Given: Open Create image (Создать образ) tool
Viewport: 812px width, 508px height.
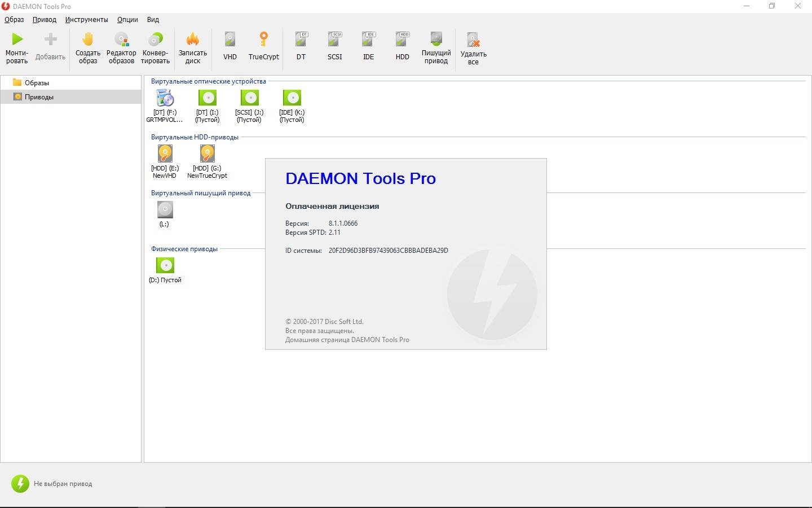Looking at the screenshot, I should pyautogui.click(x=88, y=39).
